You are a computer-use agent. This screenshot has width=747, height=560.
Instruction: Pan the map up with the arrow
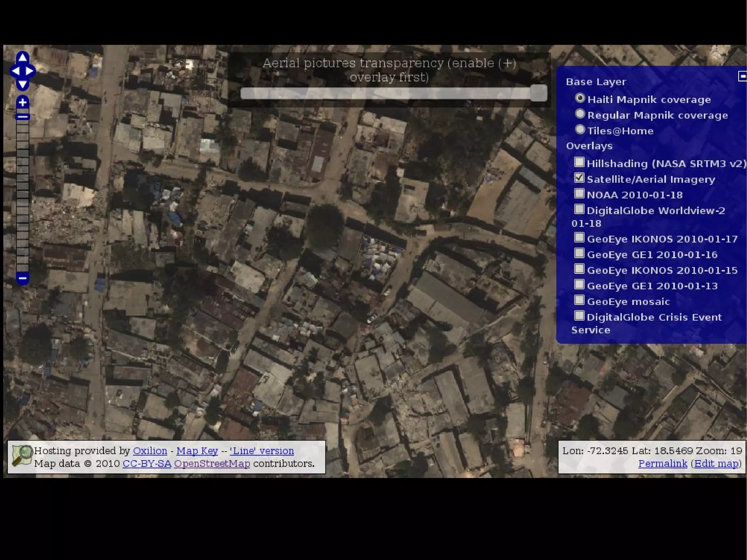click(23, 57)
